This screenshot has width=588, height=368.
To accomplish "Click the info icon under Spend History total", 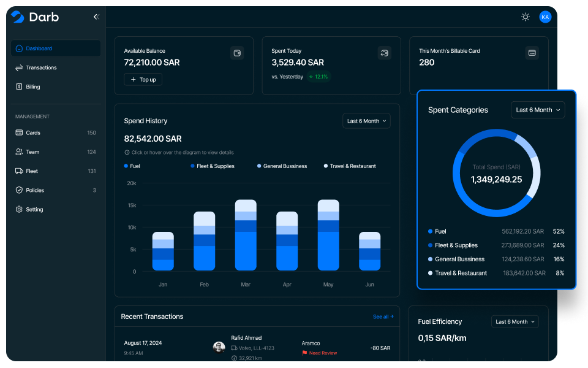I will 127,153.
